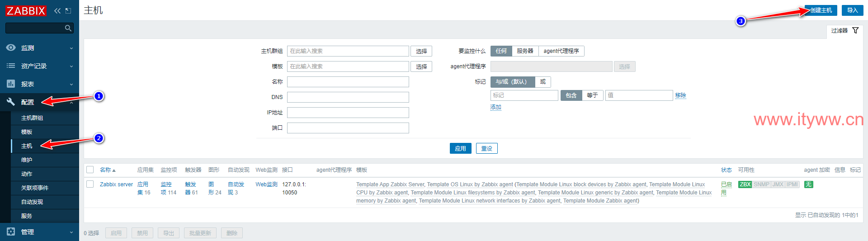Open 维护 menu item

(45, 160)
